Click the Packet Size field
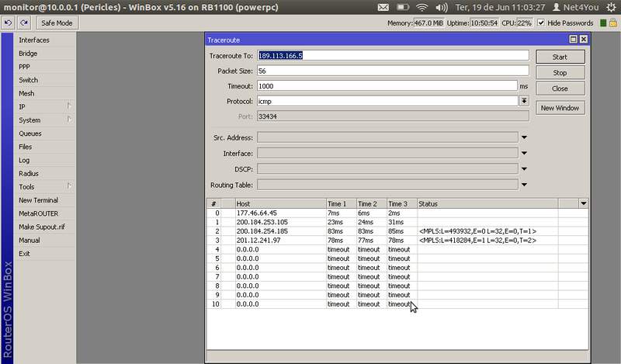This screenshot has width=621, height=364. pyautogui.click(x=393, y=71)
